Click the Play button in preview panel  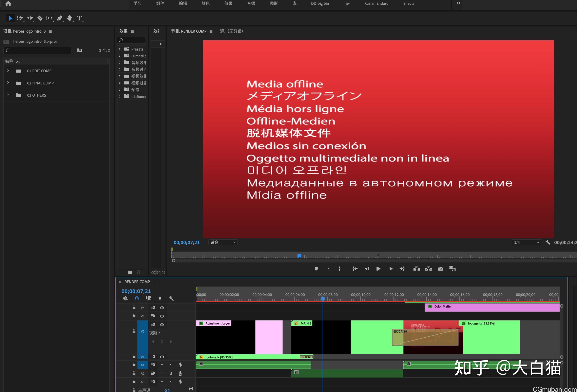pos(378,269)
